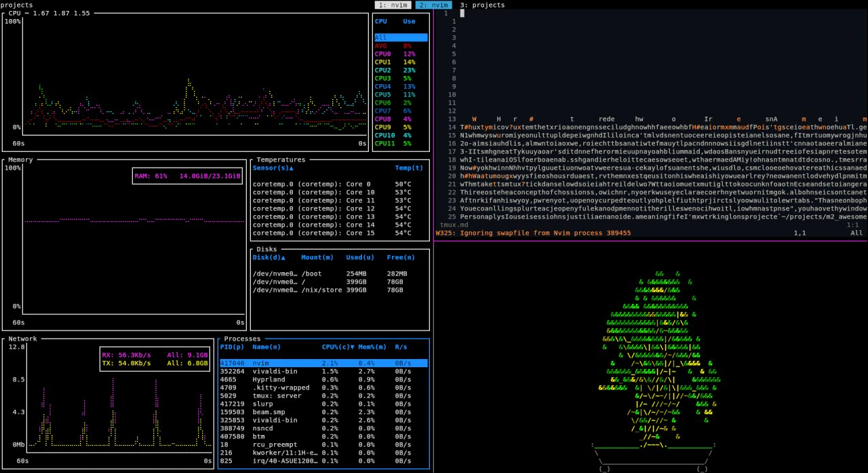Select CPU11 in the CPU legend
Screen dimensions: 868x473
coord(401,143)
